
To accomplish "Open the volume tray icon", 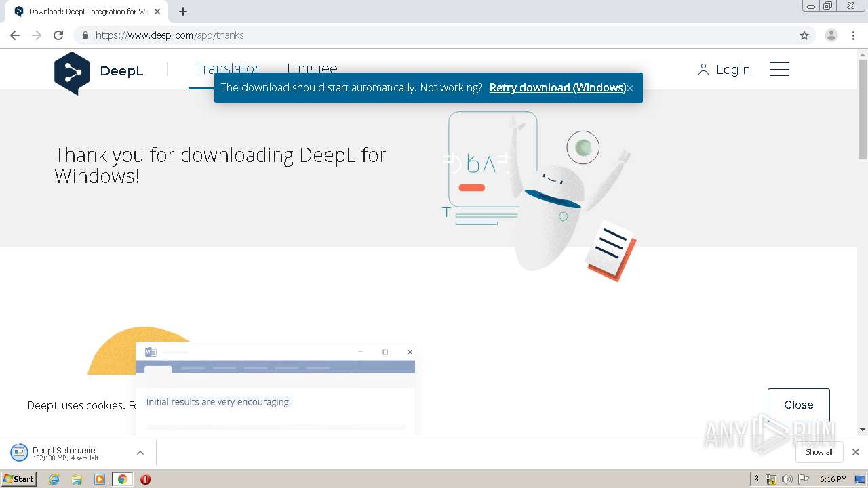I will click(787, 479).
